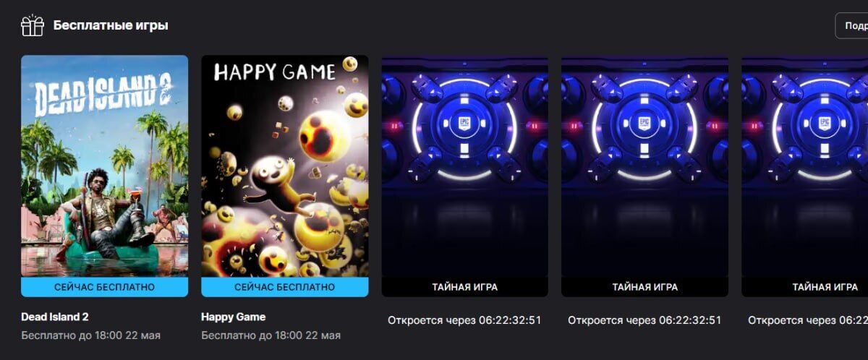
Task: Select first ТАЙНАЯ ИГРА label
Action: coord(465,287)
